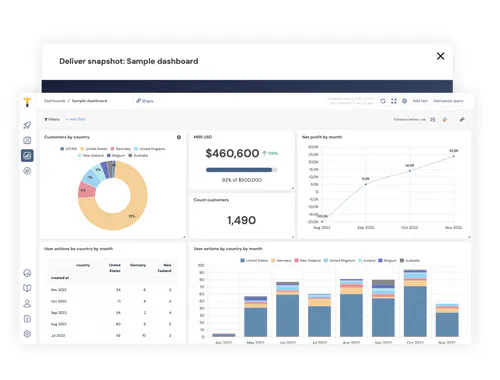
Task: Open the second sidebar icon below rocket
Action: (x=27, y=140)
